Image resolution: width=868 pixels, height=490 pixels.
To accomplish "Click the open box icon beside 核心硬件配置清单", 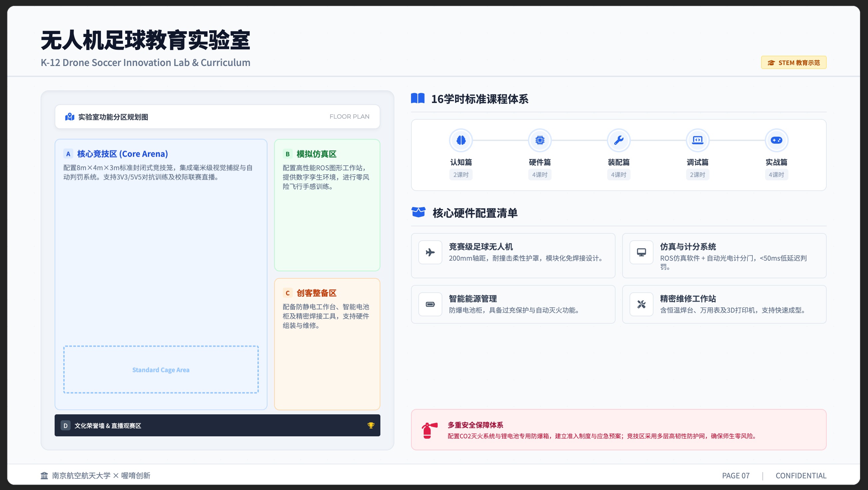I will tap(418, 212).
